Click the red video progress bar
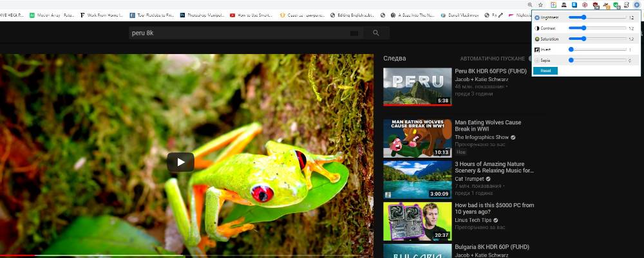 click(x=17, y=255)
